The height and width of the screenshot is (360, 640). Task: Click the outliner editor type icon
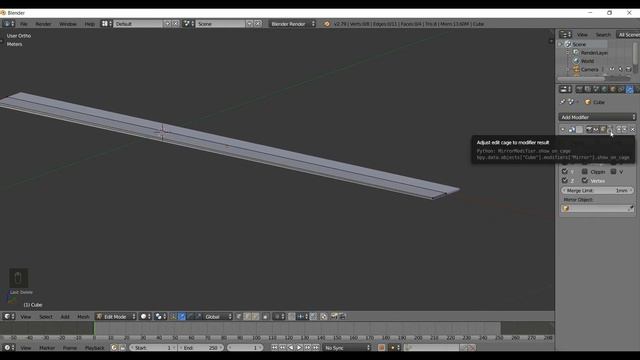pos(565,35)
